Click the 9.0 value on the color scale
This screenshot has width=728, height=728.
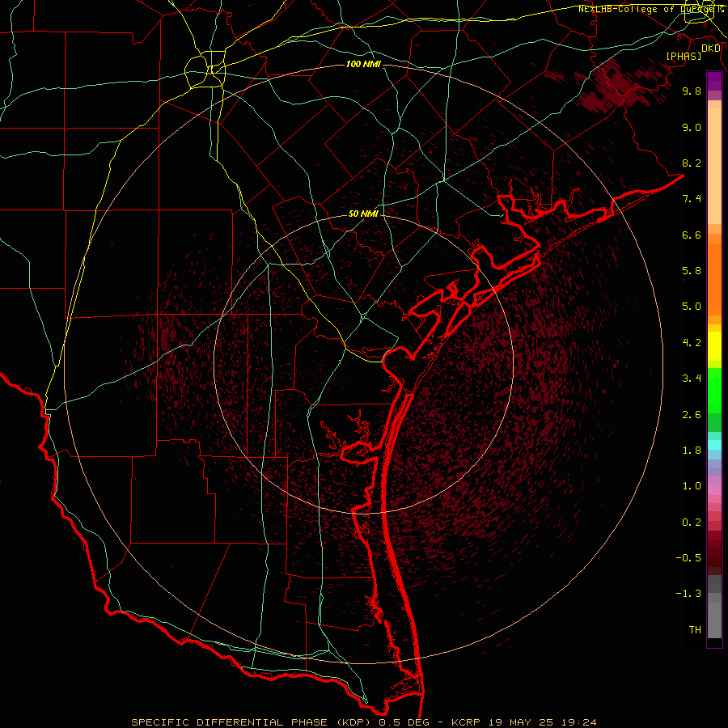click(x=692, y=127)
